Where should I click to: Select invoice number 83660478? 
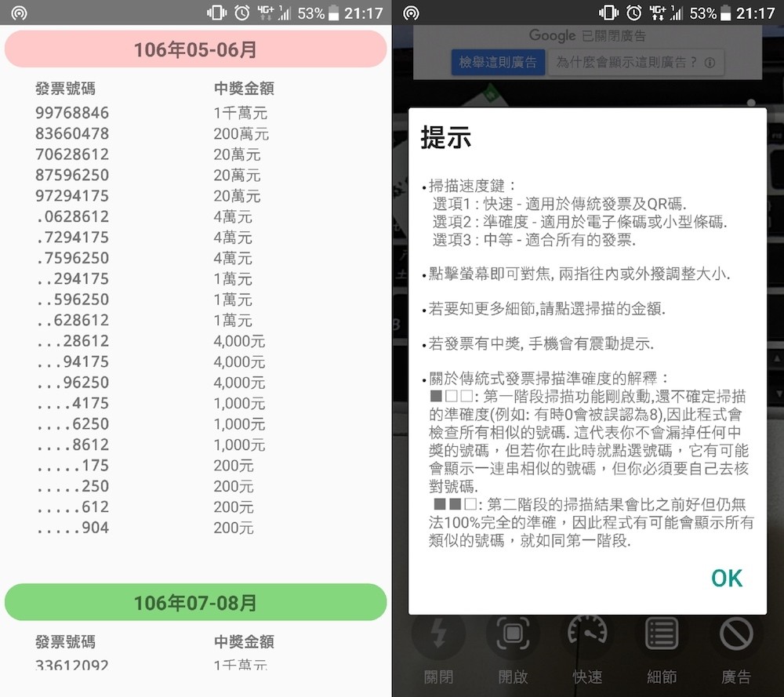[x=72, y=133]
